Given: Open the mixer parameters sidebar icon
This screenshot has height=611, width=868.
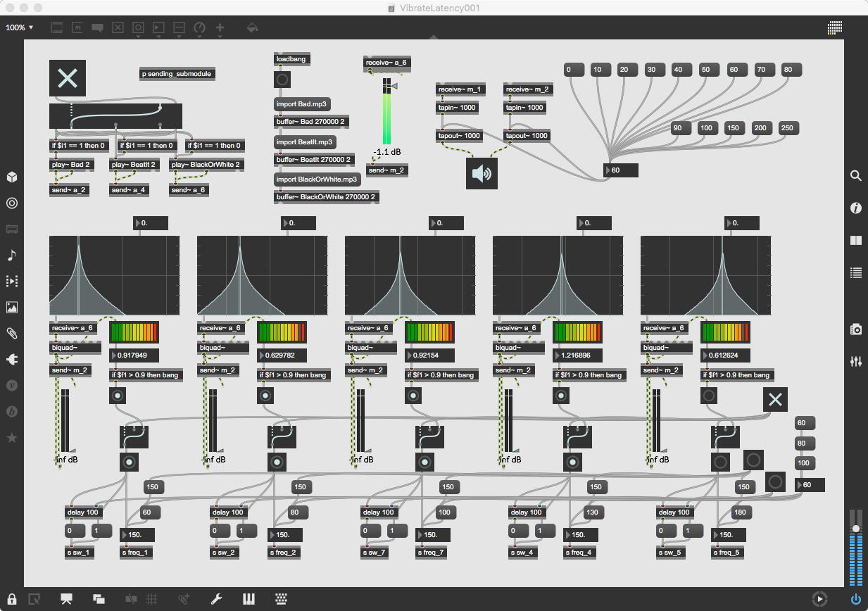Looking at the screenshot, I should coord(856,361).
